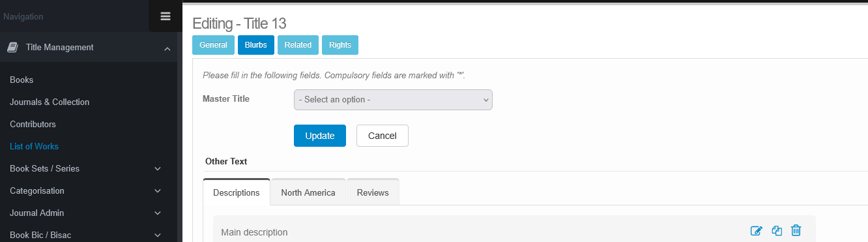Click the Update button
Screen dimensions: 868x242
(320, 136)
